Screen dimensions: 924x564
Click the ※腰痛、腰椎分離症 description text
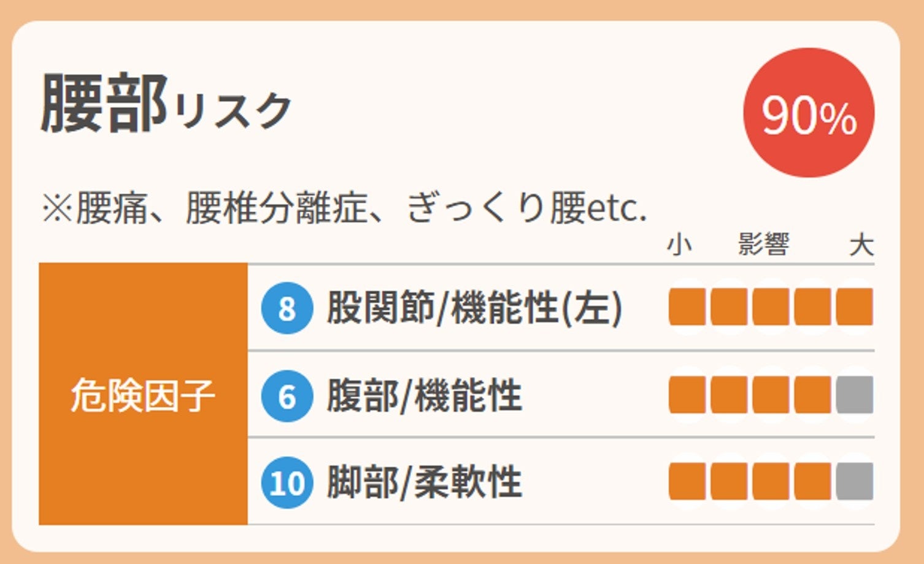pos(344,208)
